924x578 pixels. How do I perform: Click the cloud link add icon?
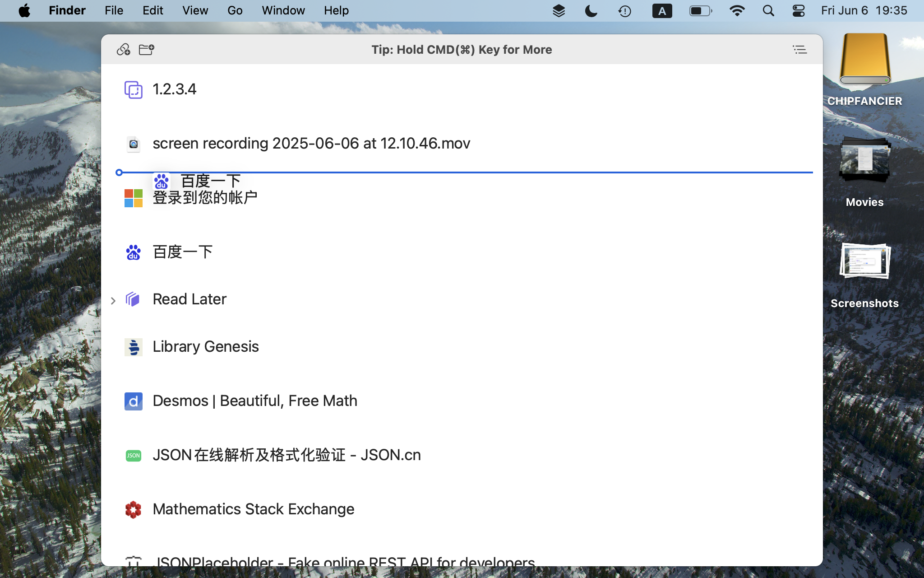tap(123, 49)
